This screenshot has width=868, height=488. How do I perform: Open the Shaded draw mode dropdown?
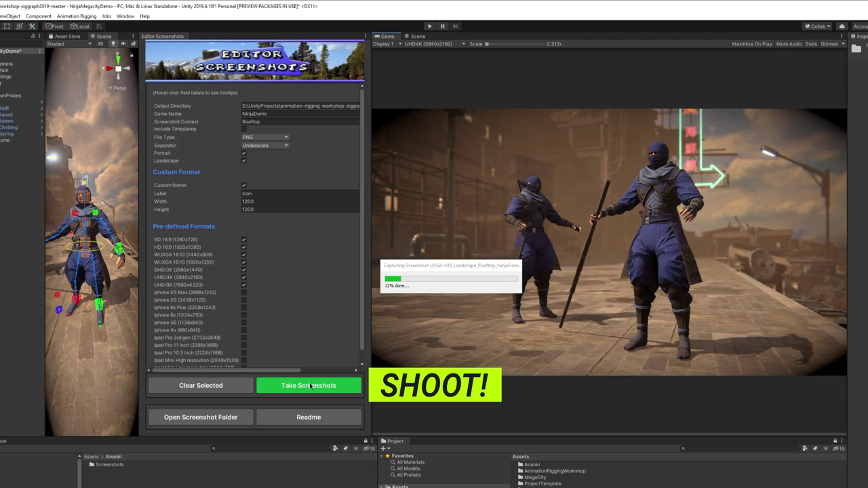pos(68,44)
